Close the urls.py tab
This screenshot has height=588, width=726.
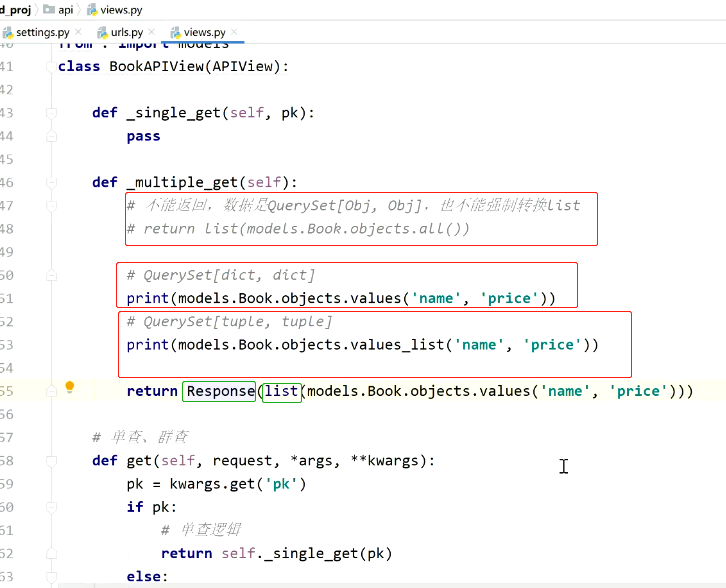[151, 32]
